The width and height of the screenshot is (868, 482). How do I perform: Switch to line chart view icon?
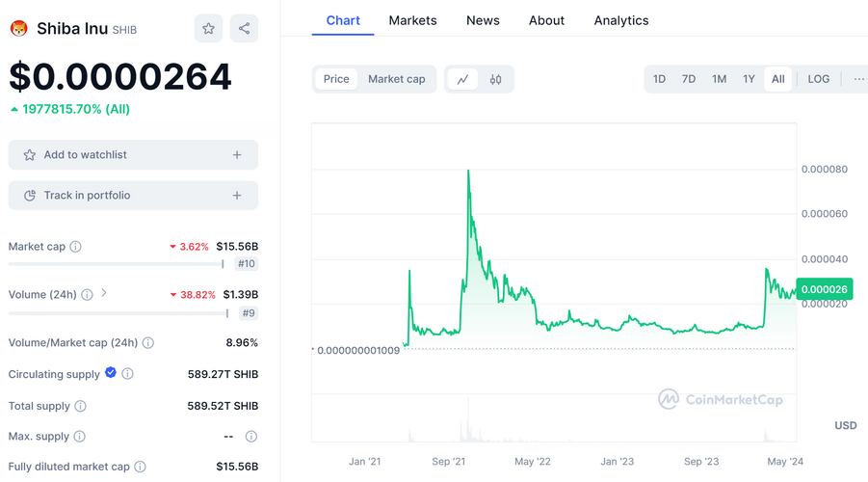tap(462, 79)
